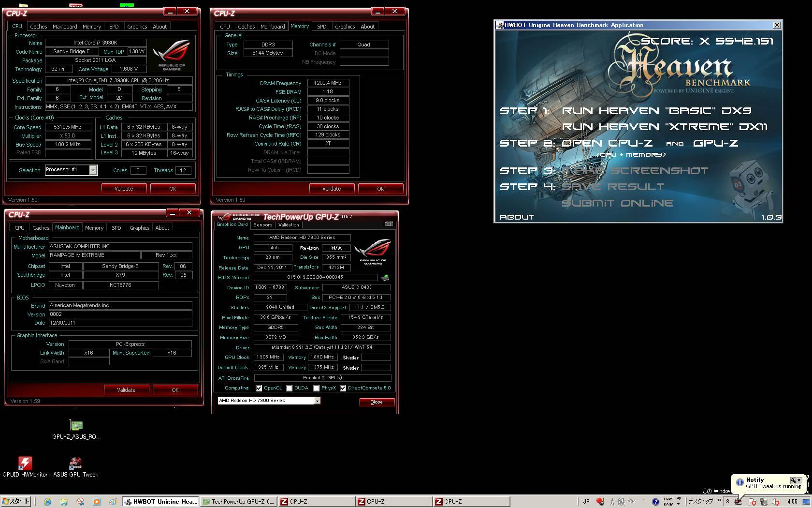Click the network tray icon
This screenshot has height=508, width=812.
[x=764, y=502]
